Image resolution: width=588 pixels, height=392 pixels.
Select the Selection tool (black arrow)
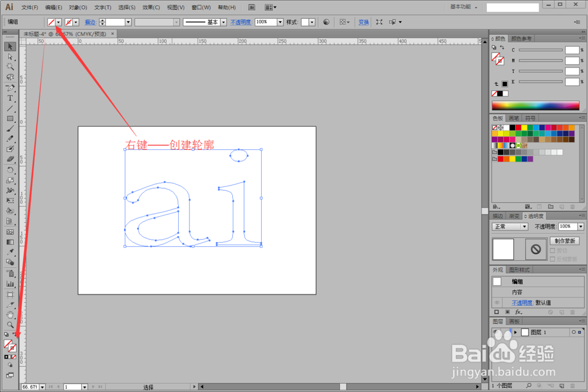click(x=10, y=46)
